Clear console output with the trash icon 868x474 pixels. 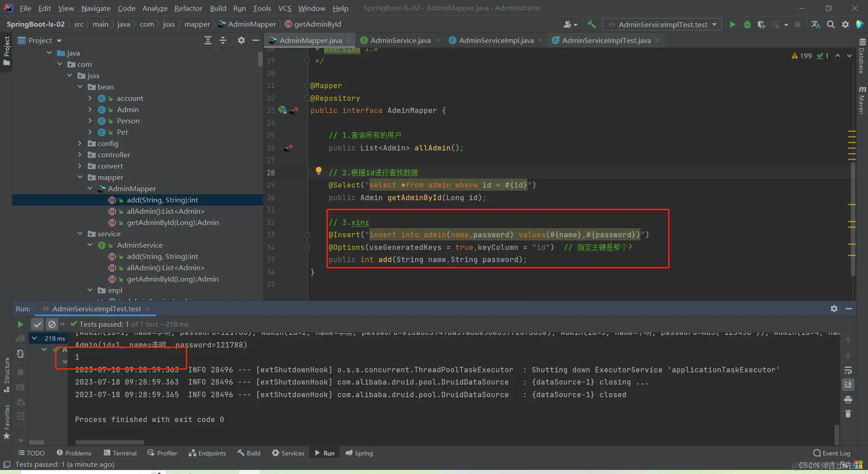point(848,414)
